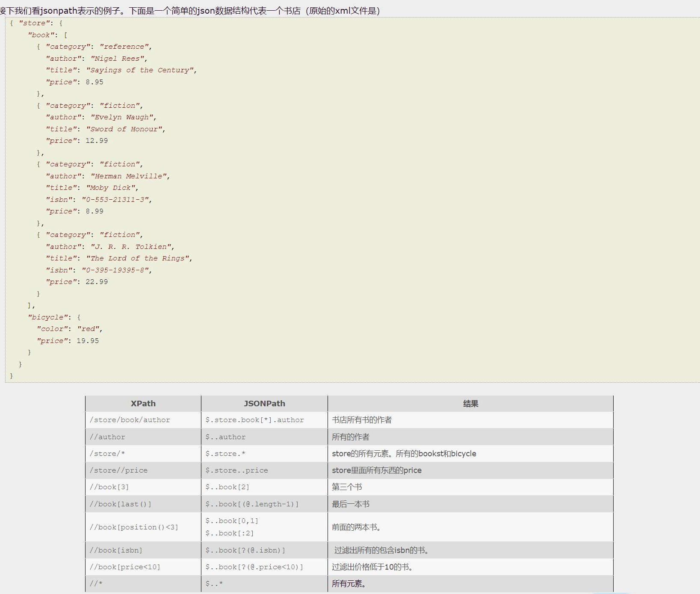This screenshot has height=594, width=700.
Task: Select the $..book[?(@.price<10)] JSONPath cell
Action: [264, 567]
